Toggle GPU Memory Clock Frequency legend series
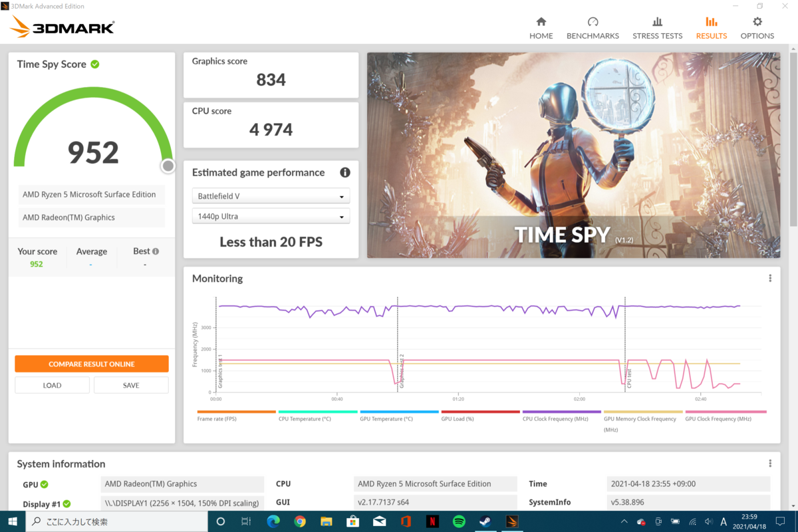The height and width of the screenshot is (532, 798). point(643,421)
